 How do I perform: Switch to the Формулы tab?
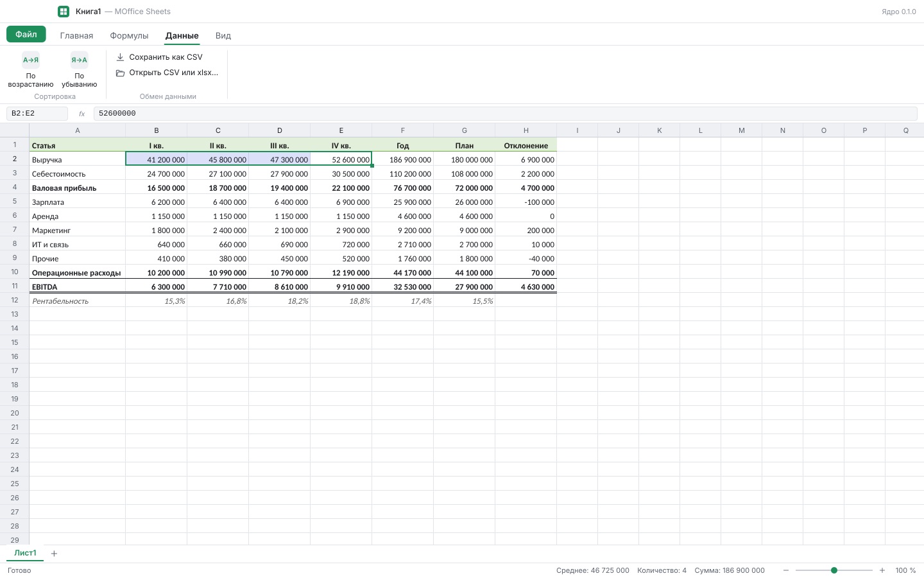coord(129,35)
